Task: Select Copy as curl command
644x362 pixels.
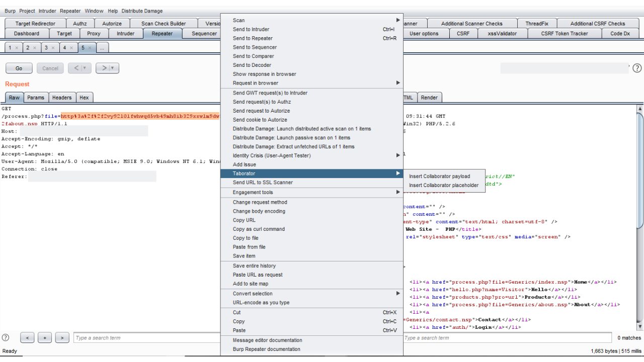Action: click(x=312, y=229)
